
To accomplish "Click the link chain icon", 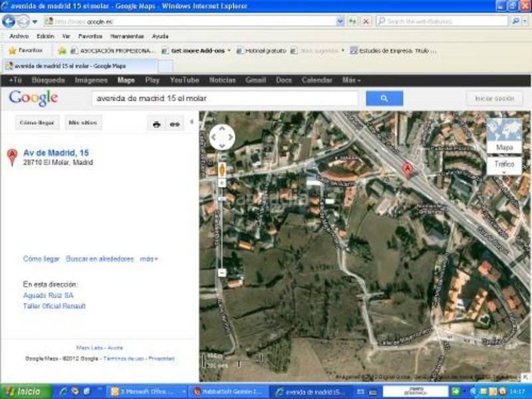I will click(x=175, y=124).
